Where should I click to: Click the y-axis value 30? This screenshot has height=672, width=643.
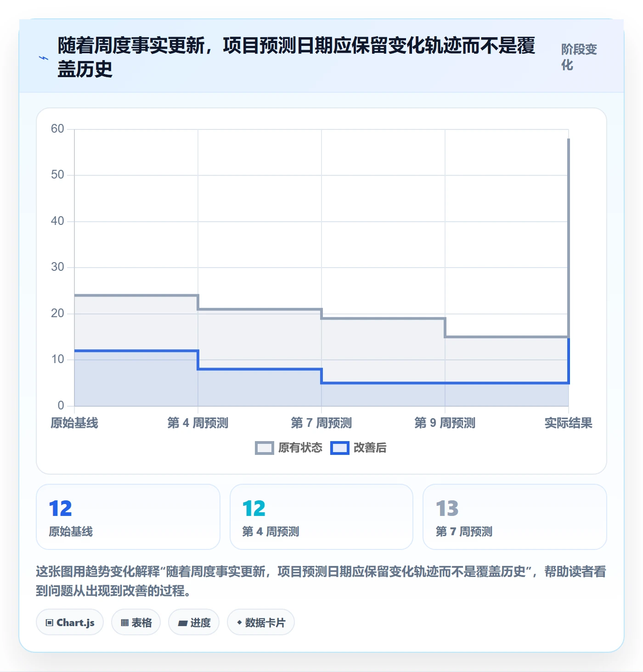(x=57, y=267)
